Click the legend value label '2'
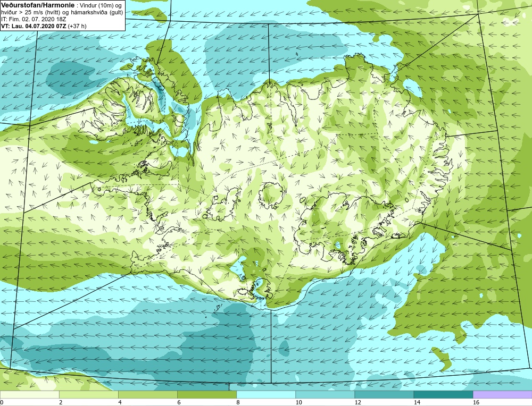The height and width of the screenshot is (406, 532). (61, 402)
